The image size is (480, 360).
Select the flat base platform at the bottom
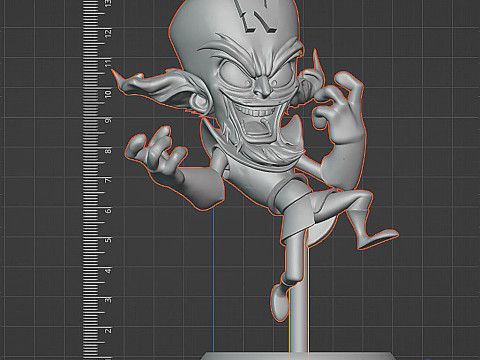tap(298, 356)
